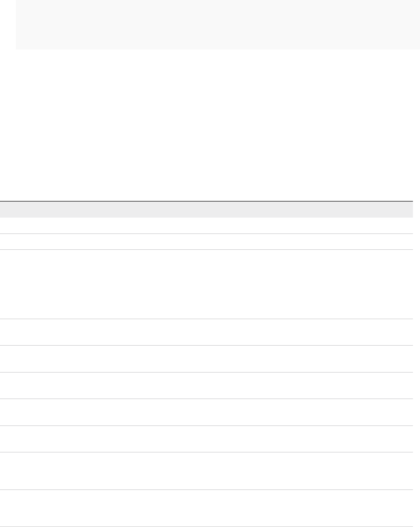This screenshot has width=420, height=527.
Task: Click the white margin left of the code block
Action: [7, 24]
